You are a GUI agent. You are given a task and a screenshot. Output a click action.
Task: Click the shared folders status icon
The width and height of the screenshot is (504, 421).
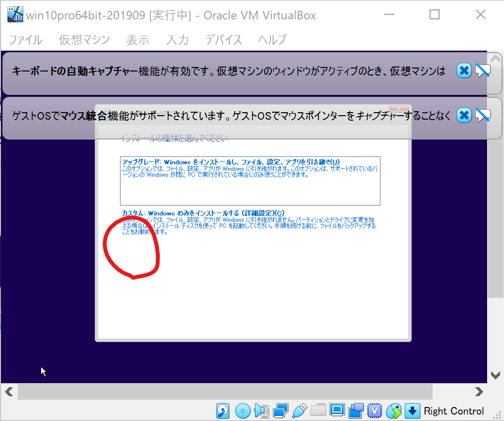318,411
